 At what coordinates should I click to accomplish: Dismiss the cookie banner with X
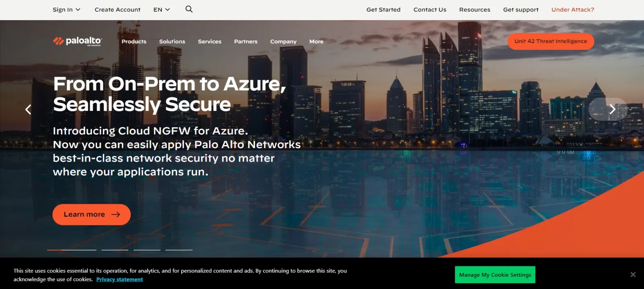[x=633, y=274]
